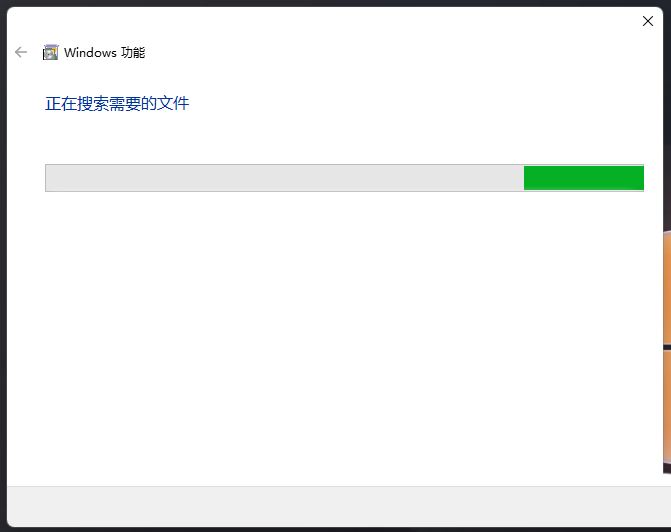Screen dimensions: 671x532
Task: Click the blank title bar area above header
Action: pos(321,21)
